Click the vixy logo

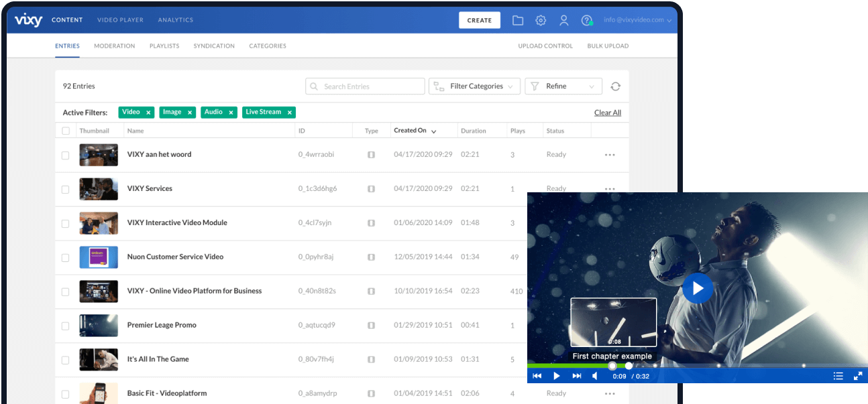[28, 20]
